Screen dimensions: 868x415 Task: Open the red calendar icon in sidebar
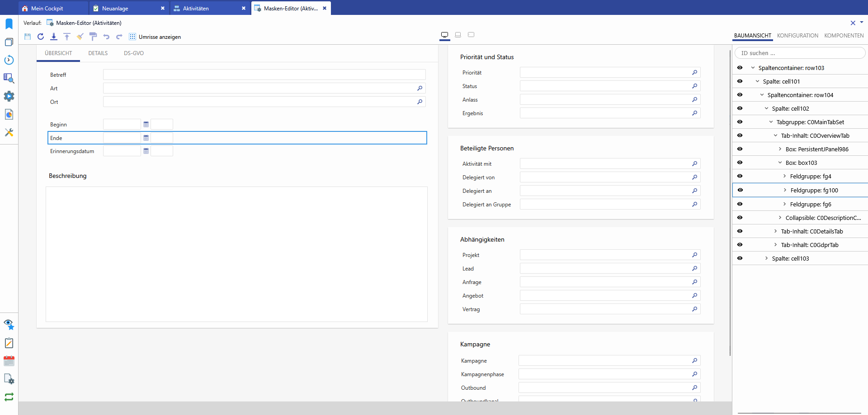[9, 361]
